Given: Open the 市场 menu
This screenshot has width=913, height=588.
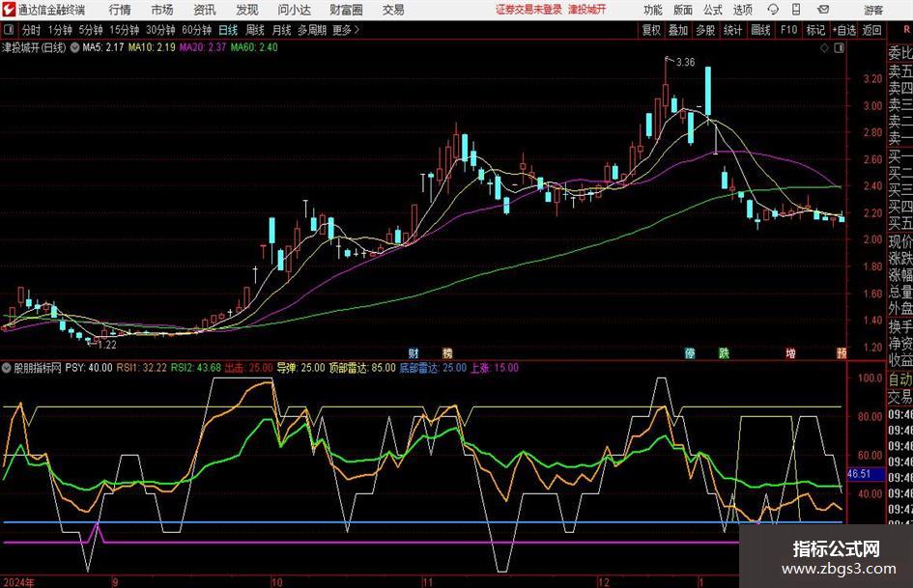Looking at the screenshot, I should (x=162, y=10).
